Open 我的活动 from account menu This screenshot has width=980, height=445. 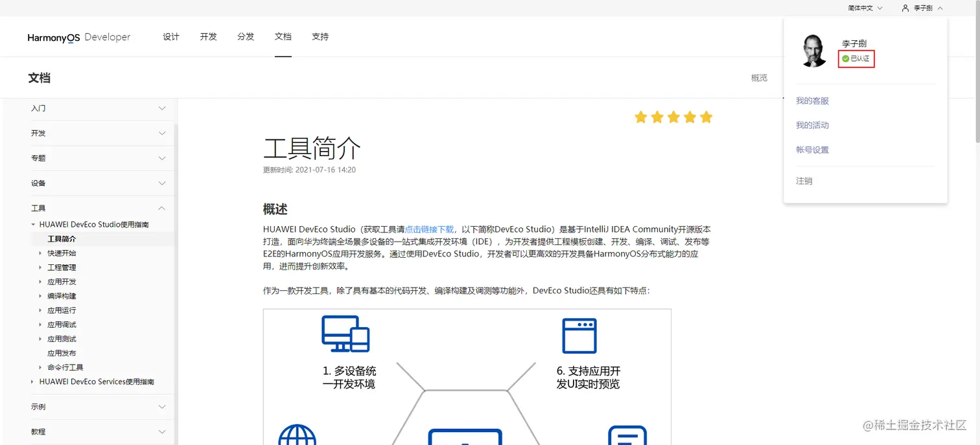pos(812,125)
